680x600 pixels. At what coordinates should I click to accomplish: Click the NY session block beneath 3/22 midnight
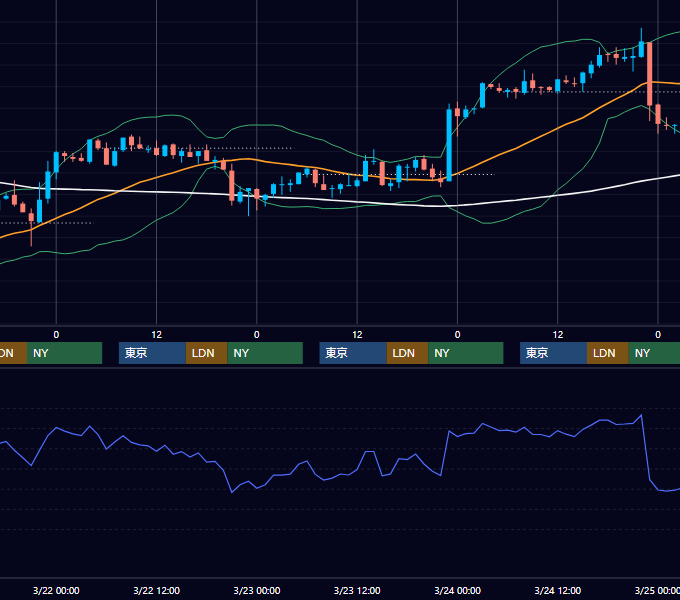click(64, 353)
